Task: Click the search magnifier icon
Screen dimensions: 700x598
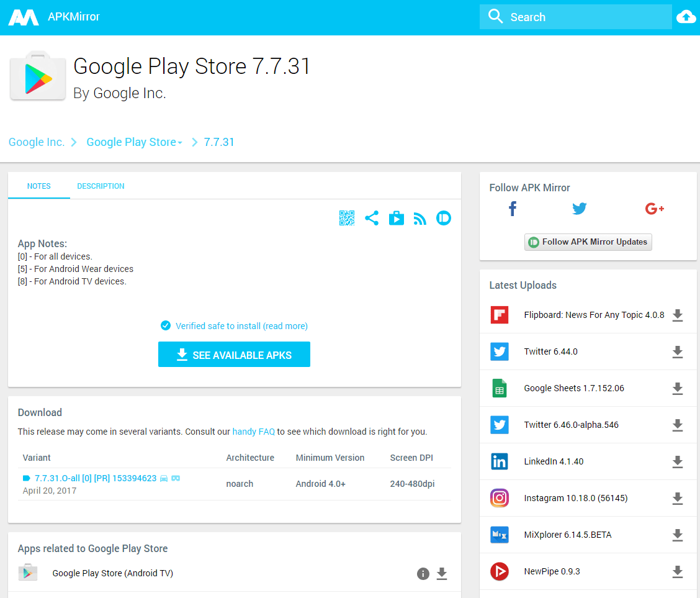Action: [495, 17]
